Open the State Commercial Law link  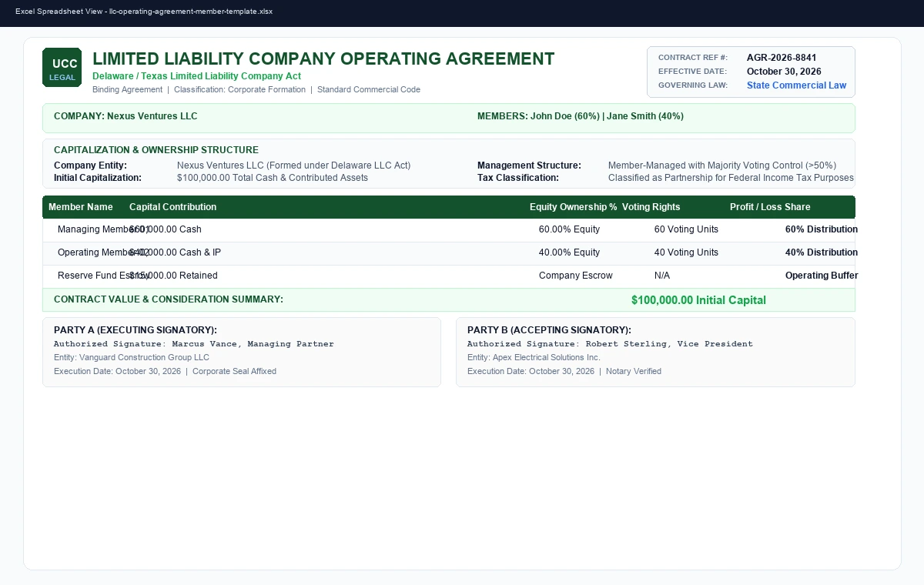tap(796, 85)
